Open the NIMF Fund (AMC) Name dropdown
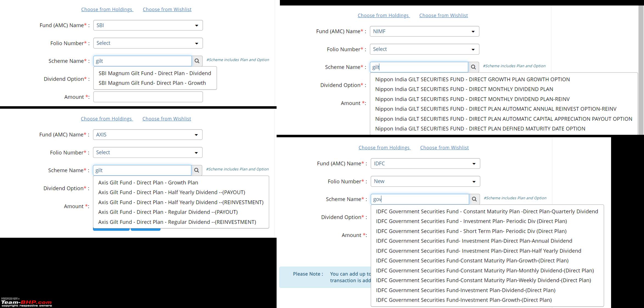644x308 pixels. pos(424,31)
